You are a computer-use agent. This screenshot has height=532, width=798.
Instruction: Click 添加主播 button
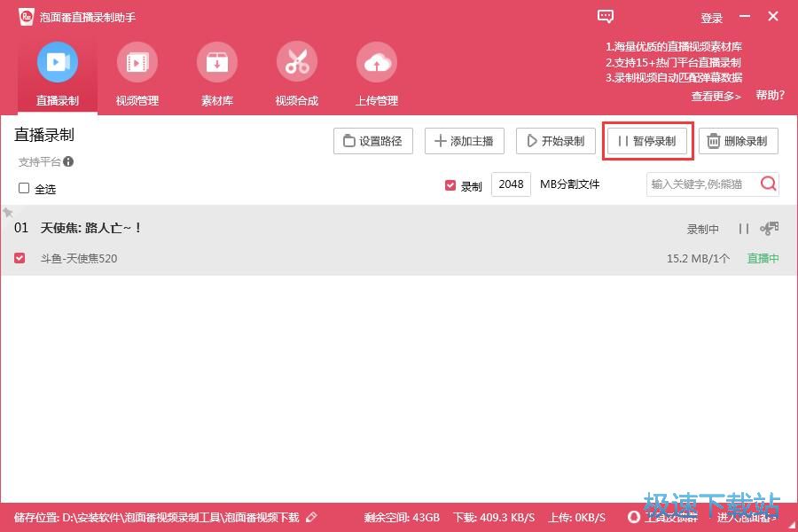coord(464,141)
